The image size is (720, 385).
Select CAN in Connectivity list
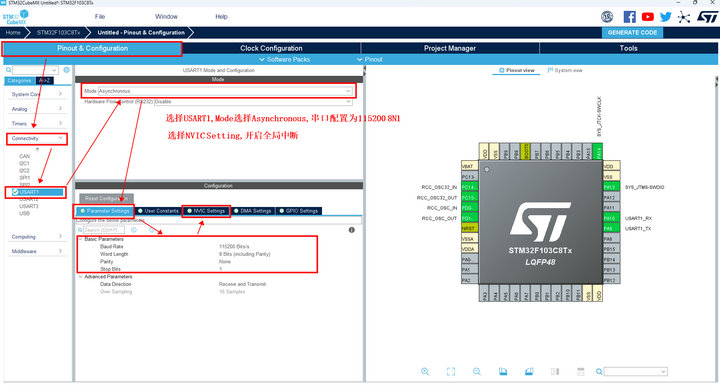24,156
